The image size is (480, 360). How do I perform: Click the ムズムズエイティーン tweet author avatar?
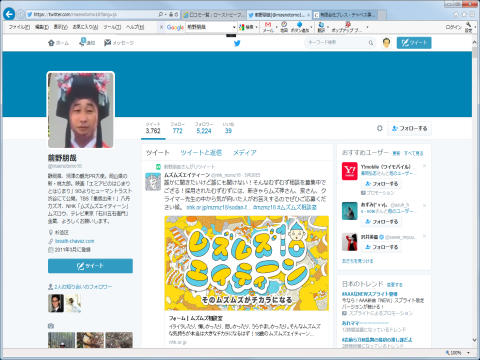point(153,181)
